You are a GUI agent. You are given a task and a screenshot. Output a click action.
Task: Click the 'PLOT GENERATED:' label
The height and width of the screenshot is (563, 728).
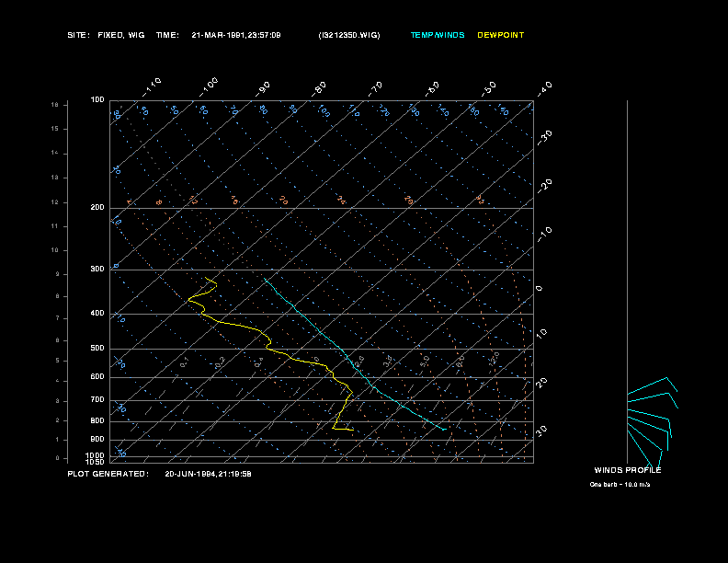108,474
